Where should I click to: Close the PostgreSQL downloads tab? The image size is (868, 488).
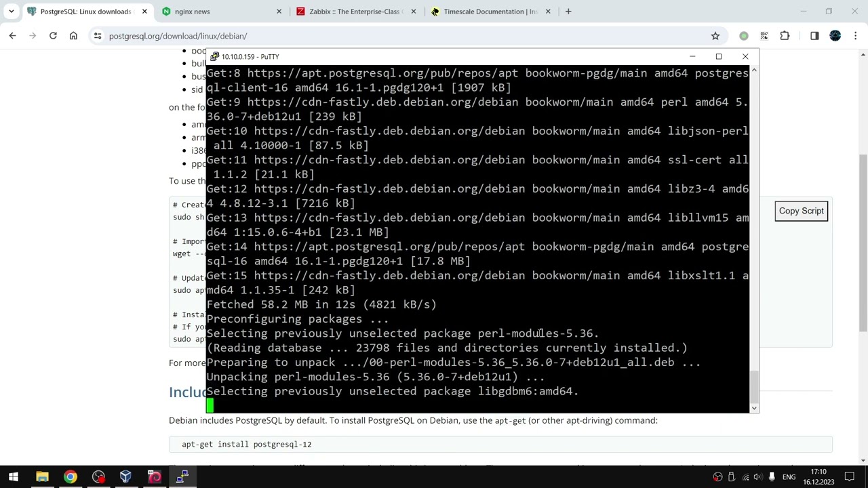144,12
